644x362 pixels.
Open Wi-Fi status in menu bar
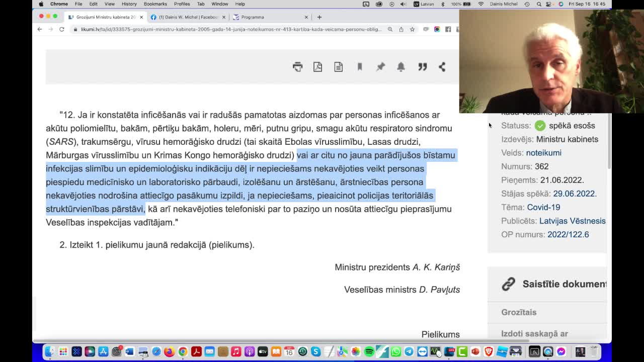tap(481, 4)
